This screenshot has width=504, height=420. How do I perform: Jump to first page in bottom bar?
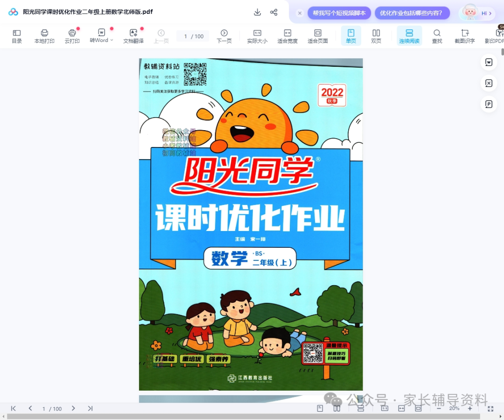pos(13,408)
